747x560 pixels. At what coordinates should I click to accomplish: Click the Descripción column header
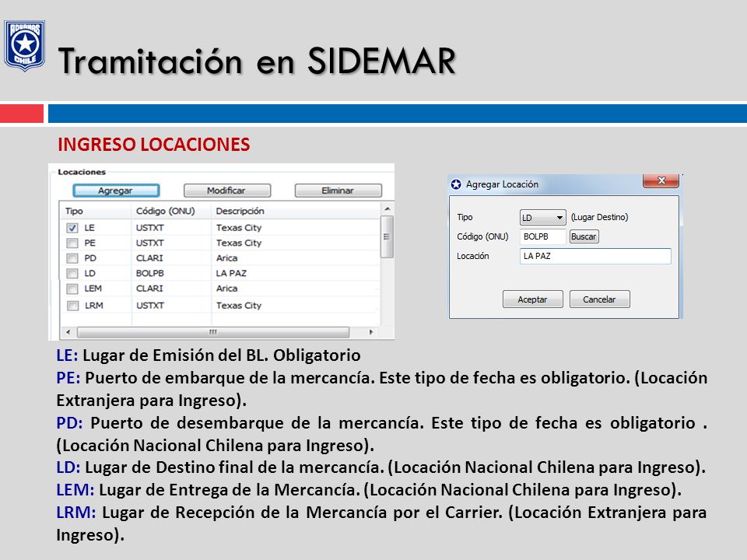(x=240, y=211)
